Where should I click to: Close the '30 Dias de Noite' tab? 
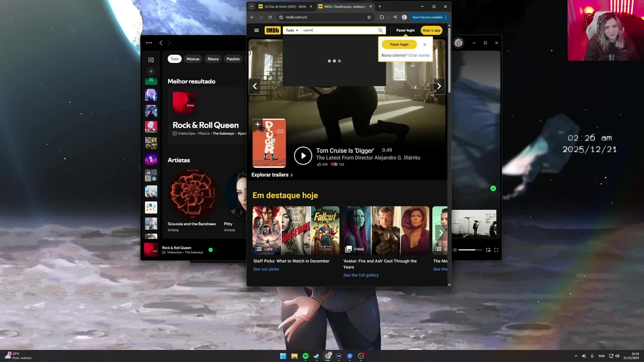(x=311, y=7)
